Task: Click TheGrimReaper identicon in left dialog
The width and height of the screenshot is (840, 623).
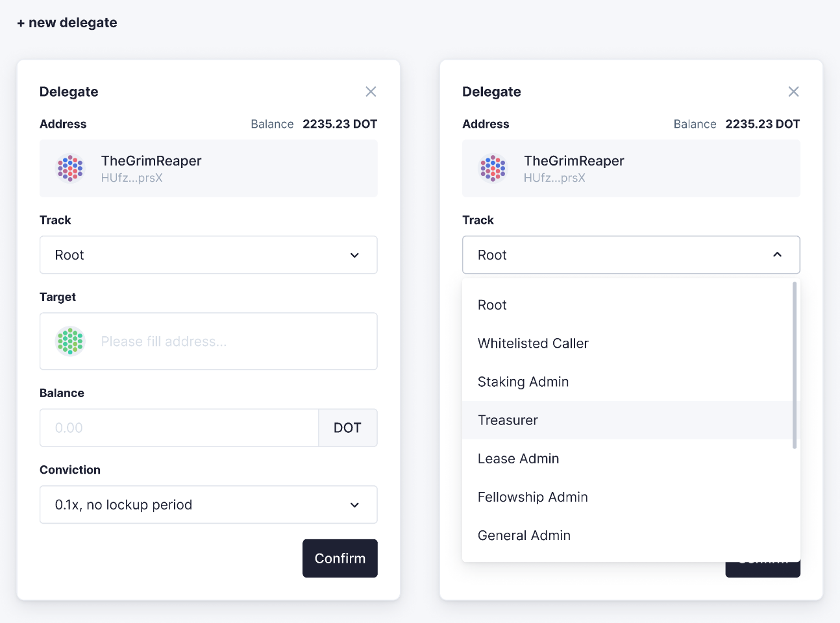Action: (x=69, y=168)
